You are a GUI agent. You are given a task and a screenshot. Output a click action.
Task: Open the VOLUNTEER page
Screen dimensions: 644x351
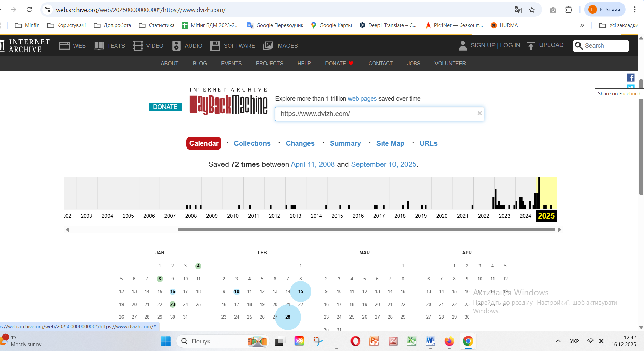coord(450,64)
